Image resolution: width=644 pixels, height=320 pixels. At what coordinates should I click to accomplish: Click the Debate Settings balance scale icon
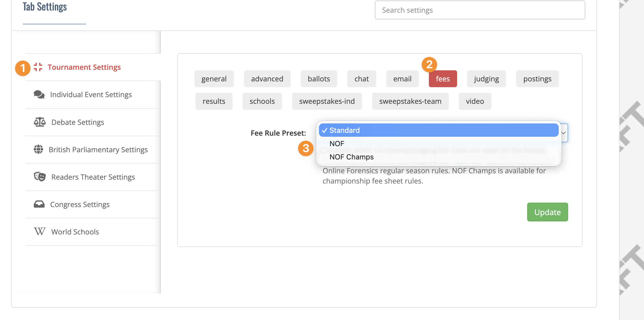40,122
